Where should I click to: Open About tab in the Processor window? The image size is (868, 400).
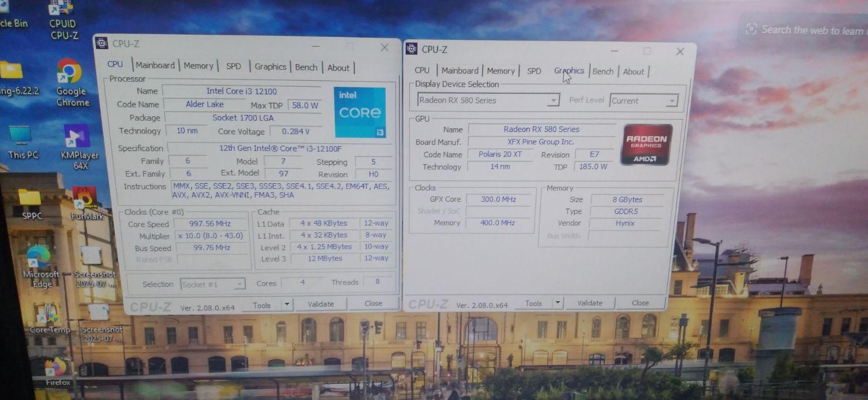click(339, 68)
